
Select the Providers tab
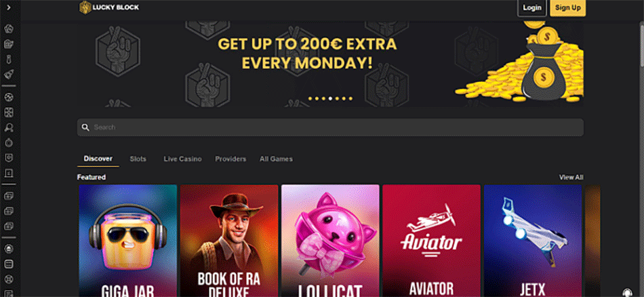[230, 159]
